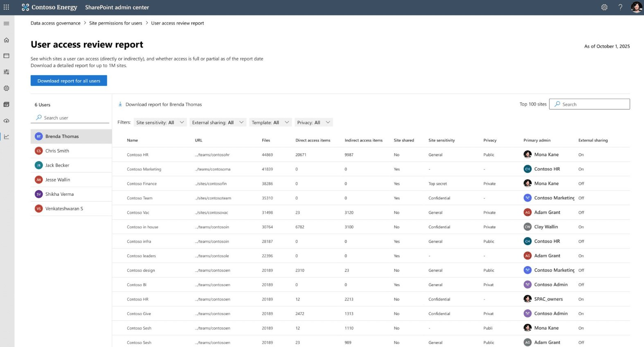Select user Brenda Thomas in the list
The height and width of the screenshot is (347, 644).
pyautogui.click(x=71, y=137)
